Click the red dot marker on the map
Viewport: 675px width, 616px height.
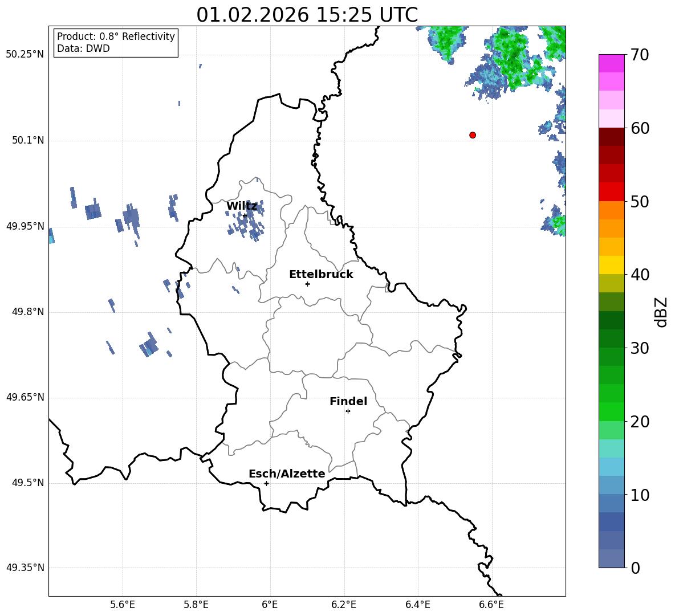472,135
